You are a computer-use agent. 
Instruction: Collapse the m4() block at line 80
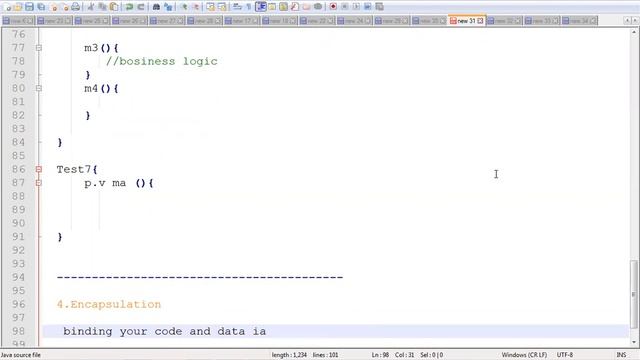(39, 88)
